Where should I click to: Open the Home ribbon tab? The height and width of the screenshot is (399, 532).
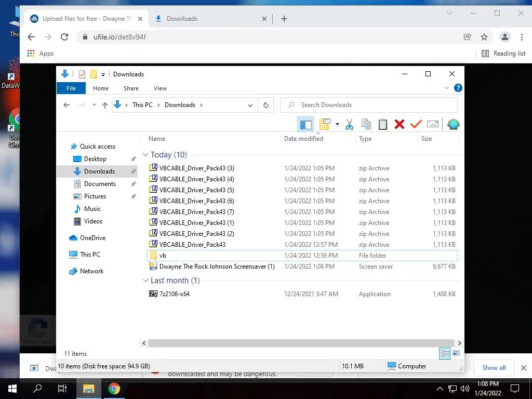click(x=101, y=88)
